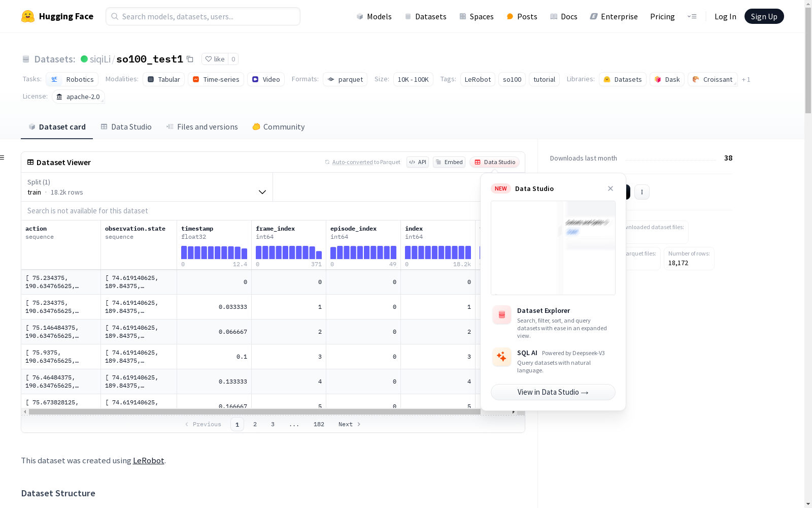
Task: Open the left sidebar toggle icon
Action: pos(3,157)
